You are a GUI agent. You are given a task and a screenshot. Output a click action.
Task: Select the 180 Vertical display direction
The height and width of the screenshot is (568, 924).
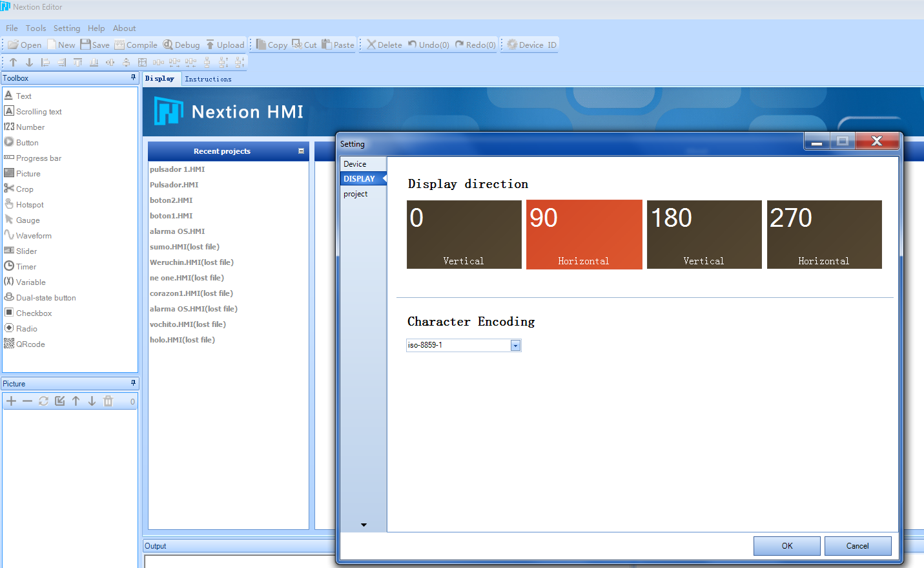pos(704,235)
